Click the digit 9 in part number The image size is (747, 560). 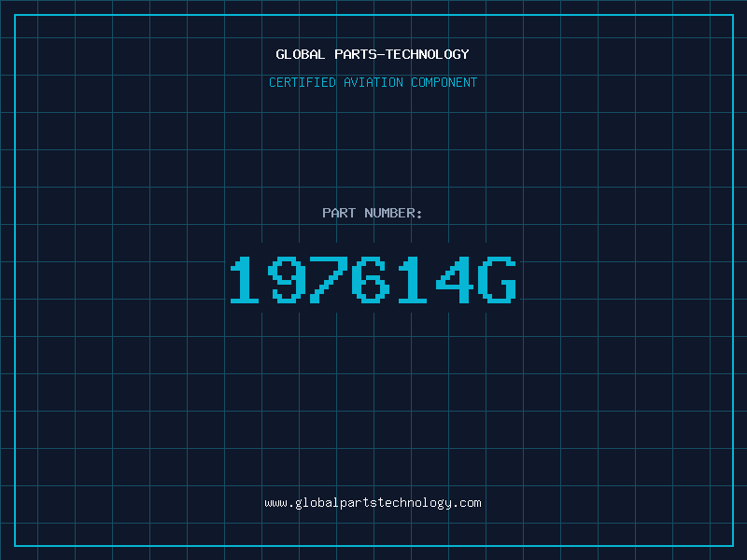pyautogui.click(x=287, y=280)
